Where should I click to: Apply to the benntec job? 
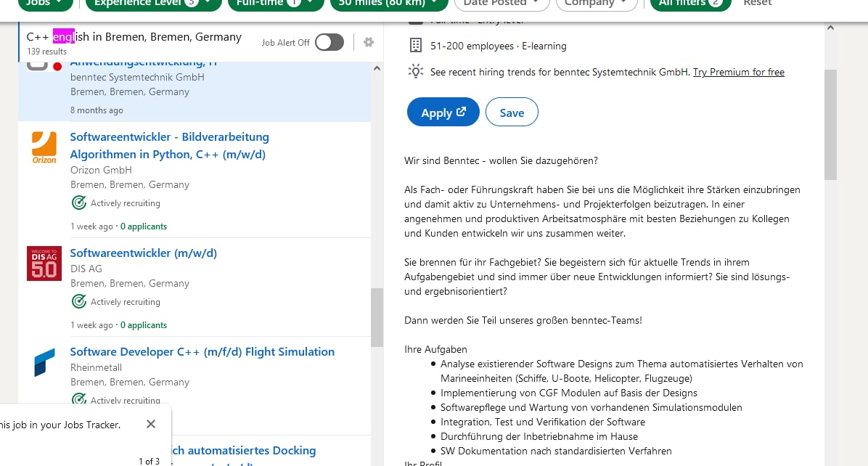(443, 113)
